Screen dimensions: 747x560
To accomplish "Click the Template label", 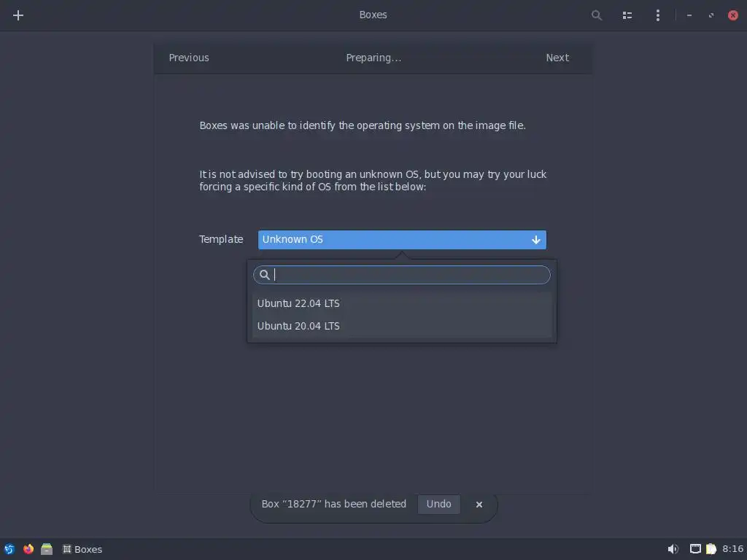I will pyautogui.click(x=221, y=239).
